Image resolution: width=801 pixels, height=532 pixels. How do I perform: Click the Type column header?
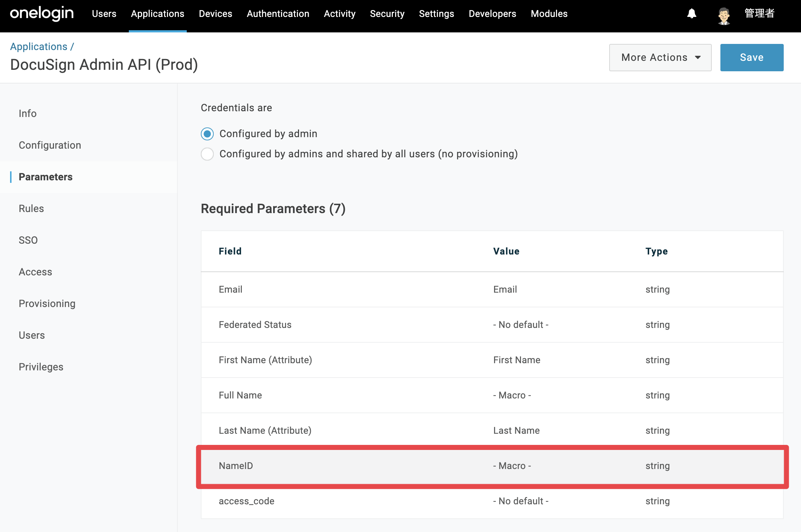[657, 251]
